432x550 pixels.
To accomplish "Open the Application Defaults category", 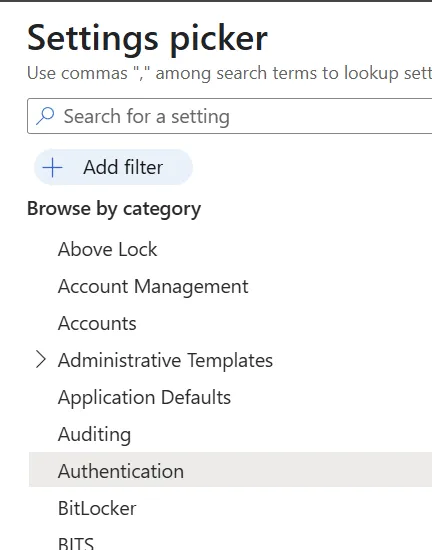I will click(x=144, y=397).
